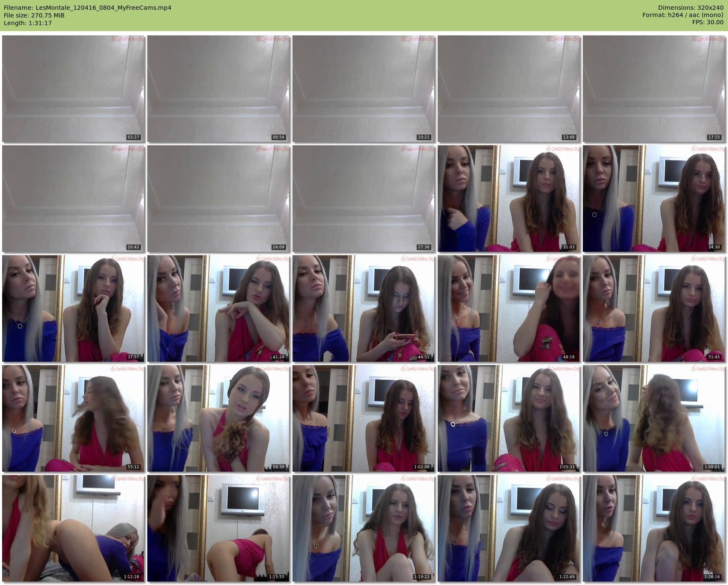Viewport: 728px width, 585px height.
Task: Select the thumbnail at 24:09
Action: [x=218, y=199]
